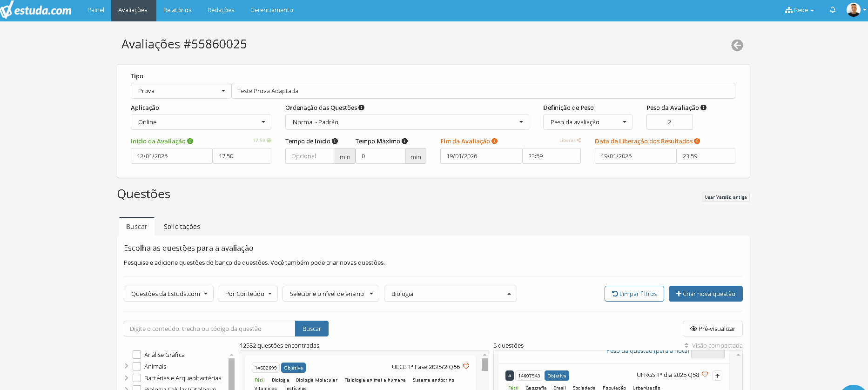
Task: Move question 14607543 up with arrow
Action: tap(717, 376)
